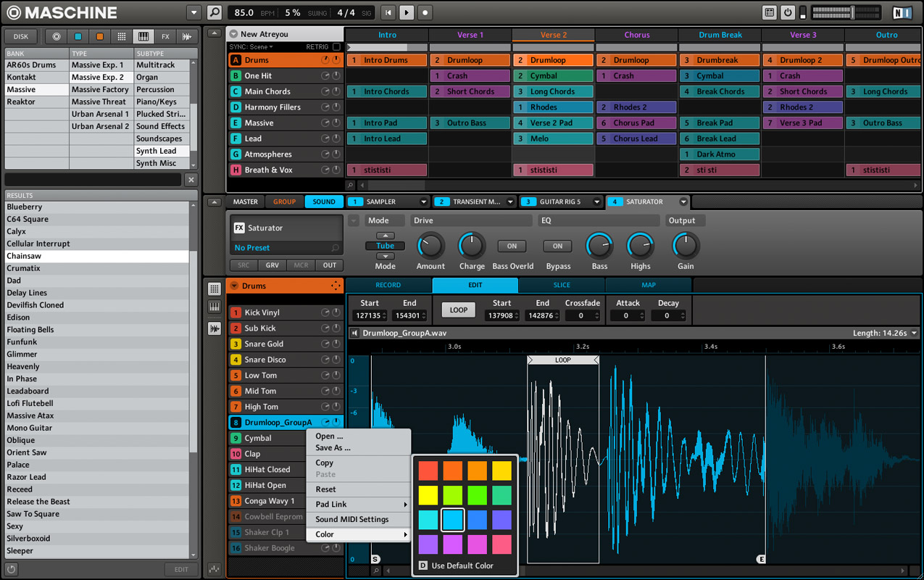Click the GROUP tab button
This screenshot has width=924, height=580.
(284, 202)
